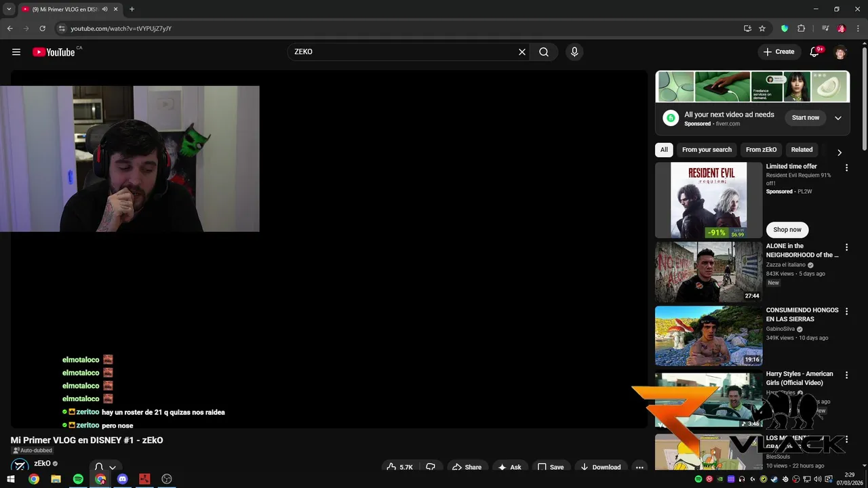Open options for LOS MOMENTOS video

pyautogui.click(x=846, y=439)
